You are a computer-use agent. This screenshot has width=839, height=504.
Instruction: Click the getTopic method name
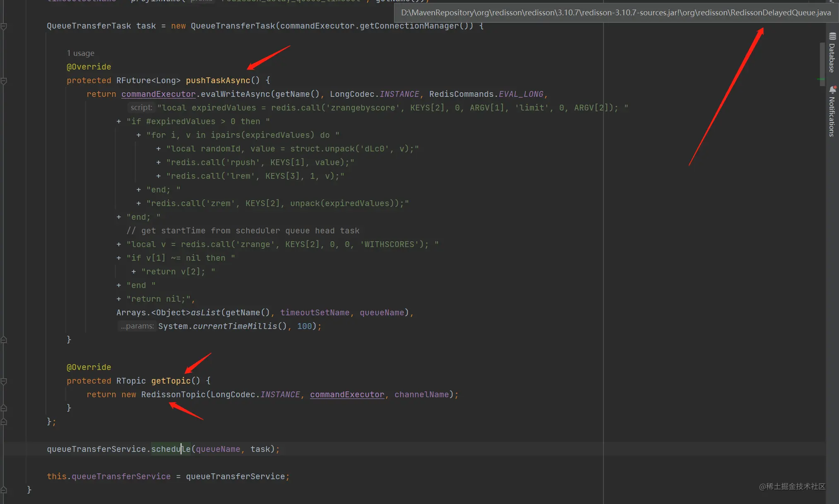171,381
